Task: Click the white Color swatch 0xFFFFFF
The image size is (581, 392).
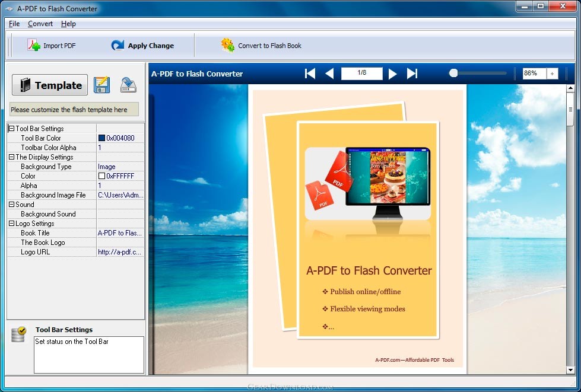Action: (x=101, y=176)
